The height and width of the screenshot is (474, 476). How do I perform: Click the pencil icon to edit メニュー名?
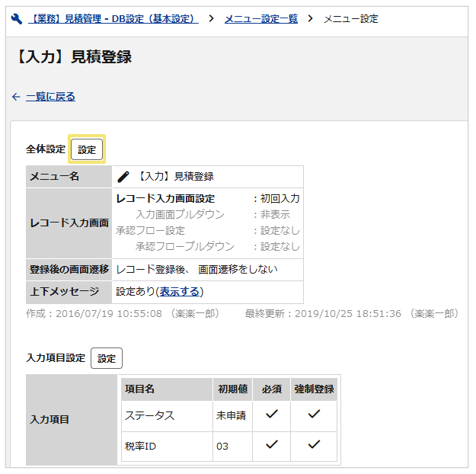(123, 177)
